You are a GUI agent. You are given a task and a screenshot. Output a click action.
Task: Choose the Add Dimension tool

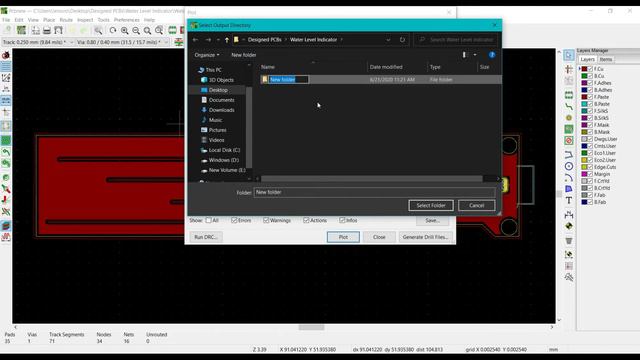(569, 214)
